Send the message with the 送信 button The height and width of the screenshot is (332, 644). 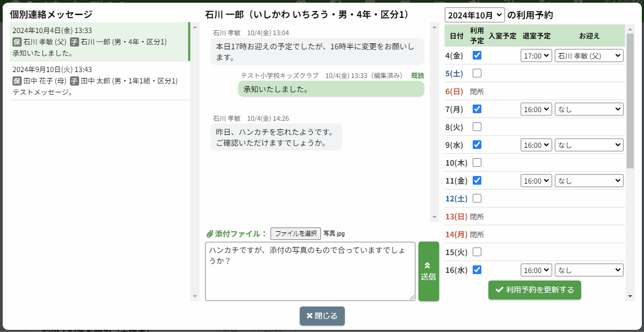pos(428,271)
